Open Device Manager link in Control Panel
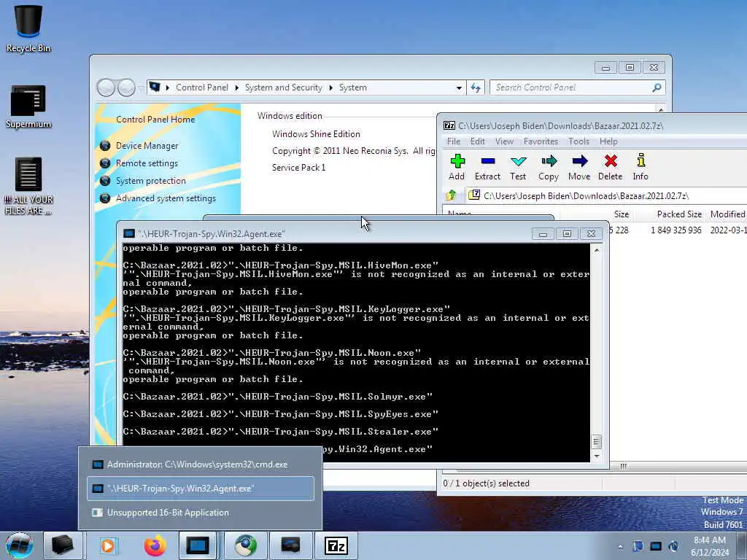Screen dimensions: 747x560 pyautogui.click(x=147, y=146)
